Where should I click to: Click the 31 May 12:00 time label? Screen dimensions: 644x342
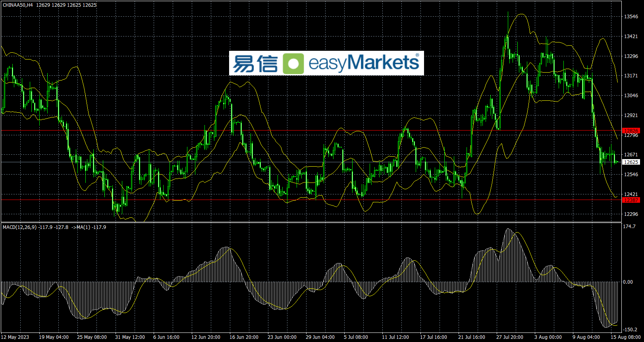(x=130, y=337)
